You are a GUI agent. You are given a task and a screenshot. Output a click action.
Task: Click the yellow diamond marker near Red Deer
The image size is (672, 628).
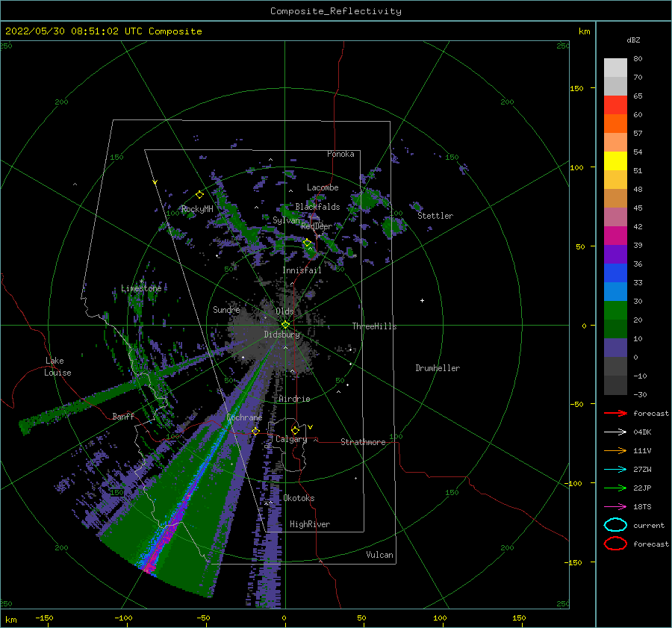coord(307,243)
